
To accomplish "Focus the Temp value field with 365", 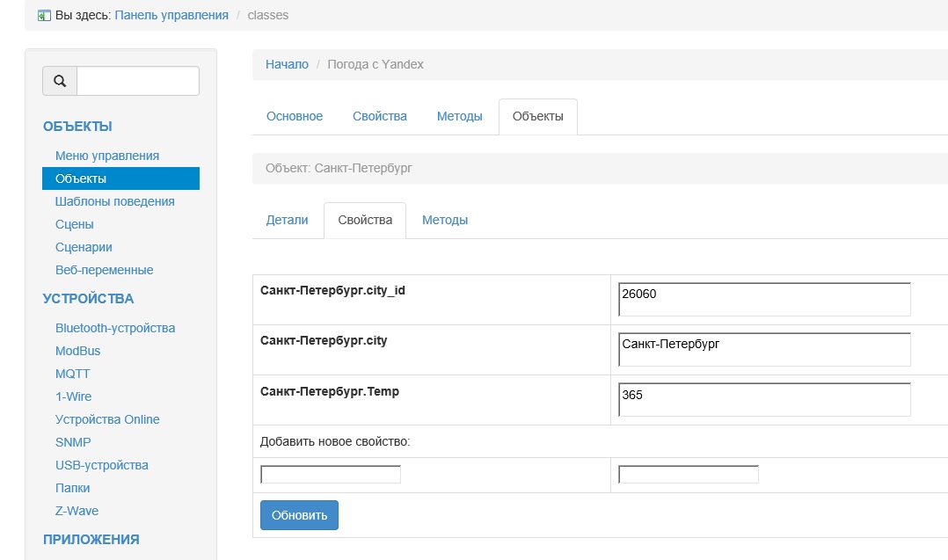I will click(x=764, y=399).
